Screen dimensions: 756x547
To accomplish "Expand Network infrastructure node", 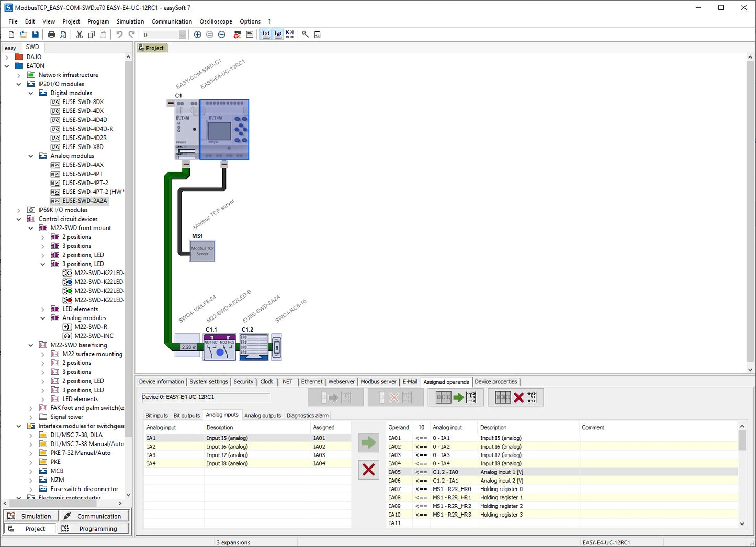I will (x=19, y=75).
